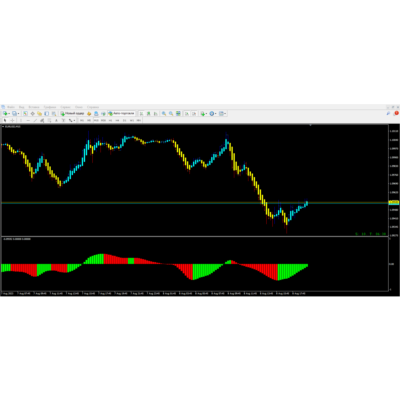This screenshot has height=400, width=400.
Task: Open the Сервис menu
Action: [x=65, y=107]
